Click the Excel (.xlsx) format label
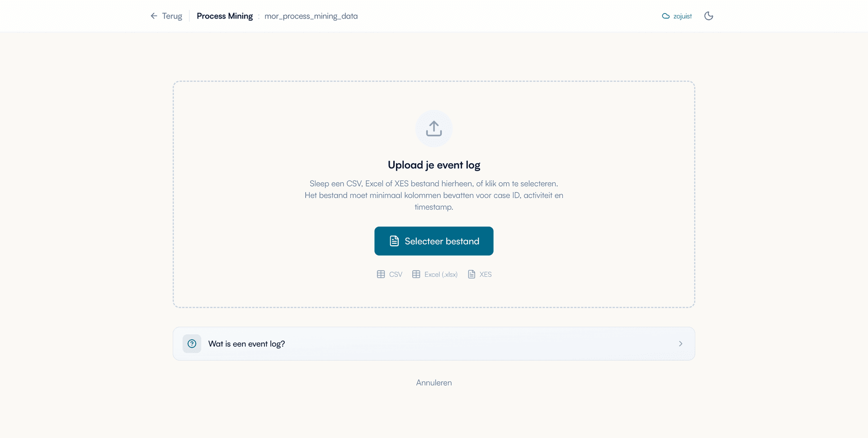868x438 pixels. [441, 275]
